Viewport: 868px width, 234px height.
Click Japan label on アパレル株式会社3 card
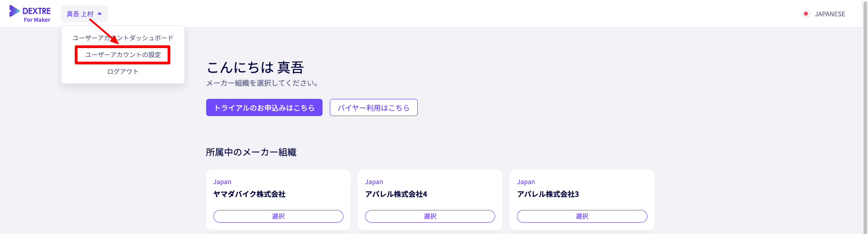coord(526,182)
